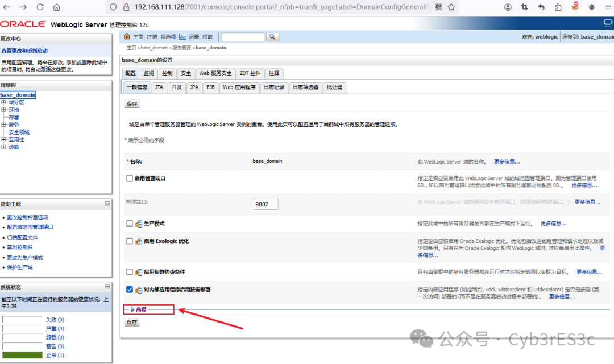The height and width of the screenshot is (364, 614).
Task: Collapse the 系统状态 panel
Action: (107, 287)
